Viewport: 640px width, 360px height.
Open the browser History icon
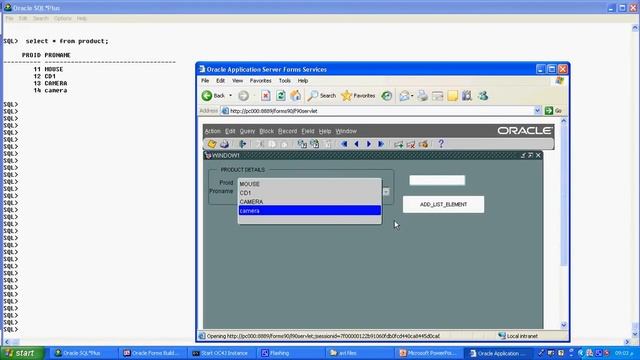tap(387, 96)
